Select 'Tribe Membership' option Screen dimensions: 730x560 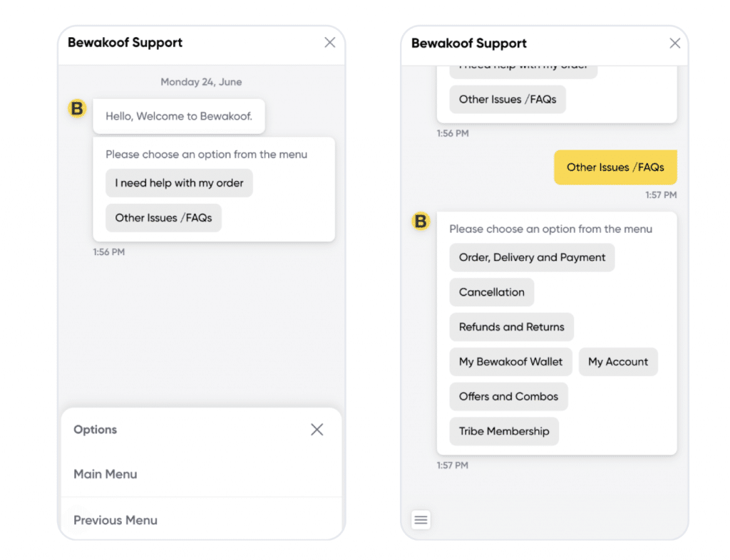click(x=504, y=432)
